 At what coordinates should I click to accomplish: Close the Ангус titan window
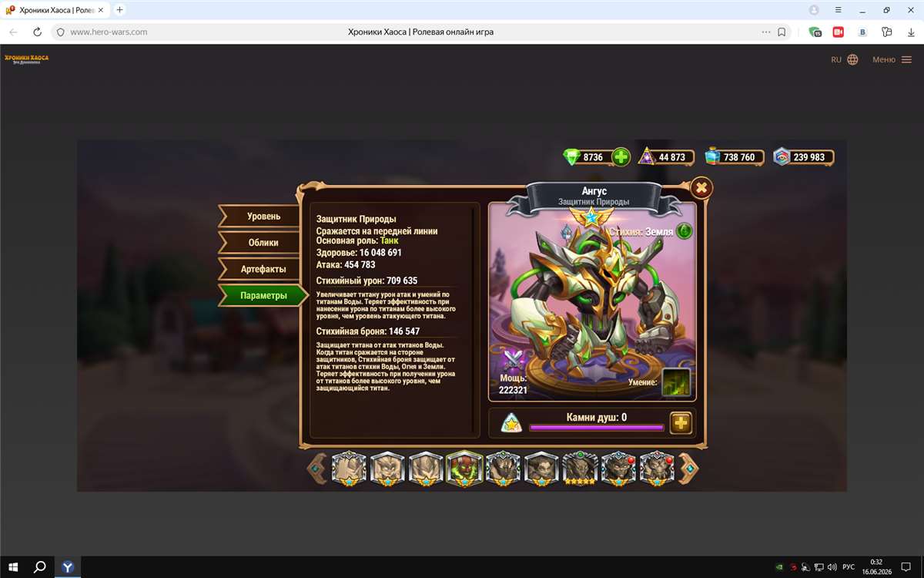pos(701,187)
